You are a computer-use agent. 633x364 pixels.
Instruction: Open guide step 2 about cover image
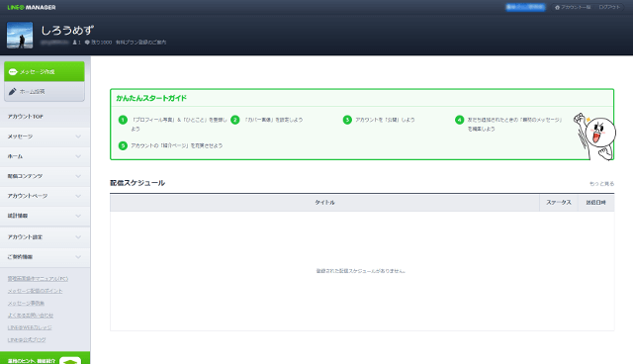coord(273,120)
